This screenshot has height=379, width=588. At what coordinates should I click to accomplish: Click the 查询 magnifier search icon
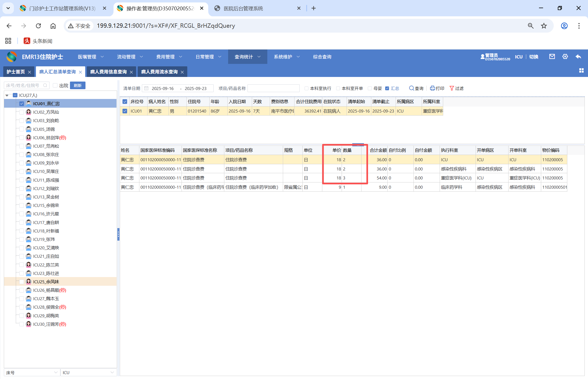411,88
